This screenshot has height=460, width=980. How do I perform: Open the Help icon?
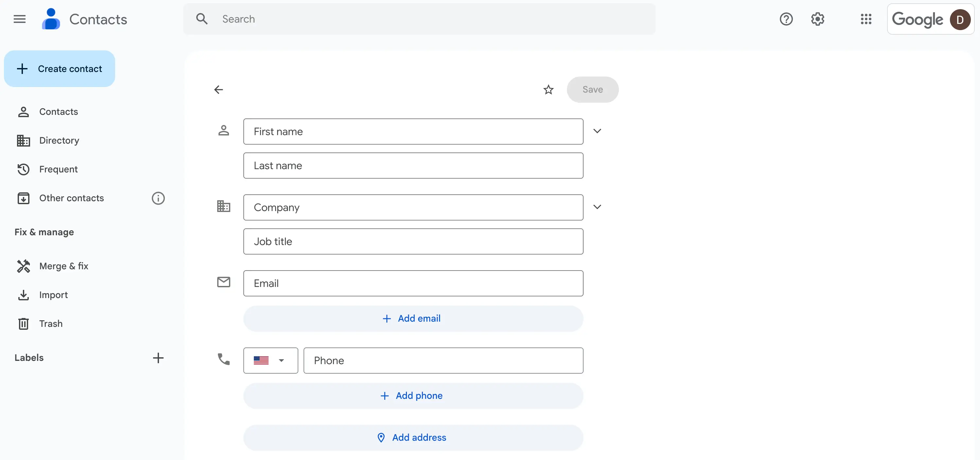coord(786,19)
